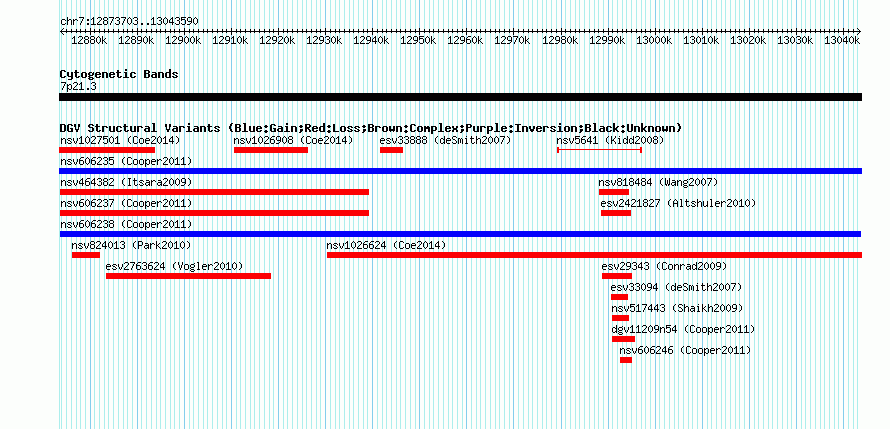Select the nsv517443 red bar
This screenshot has width=890, height=429.
coord(620,318)
